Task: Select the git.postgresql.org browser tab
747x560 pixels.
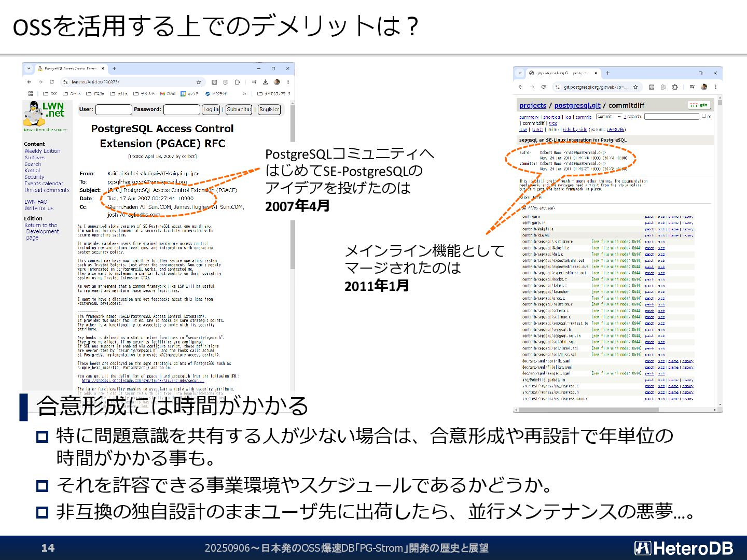Action: click(x=564, y=73)
